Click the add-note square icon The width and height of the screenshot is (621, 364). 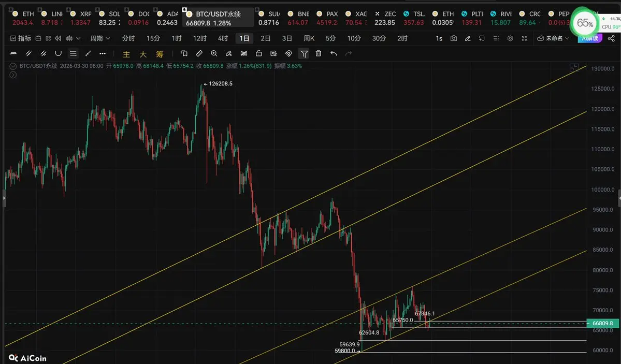482,38
